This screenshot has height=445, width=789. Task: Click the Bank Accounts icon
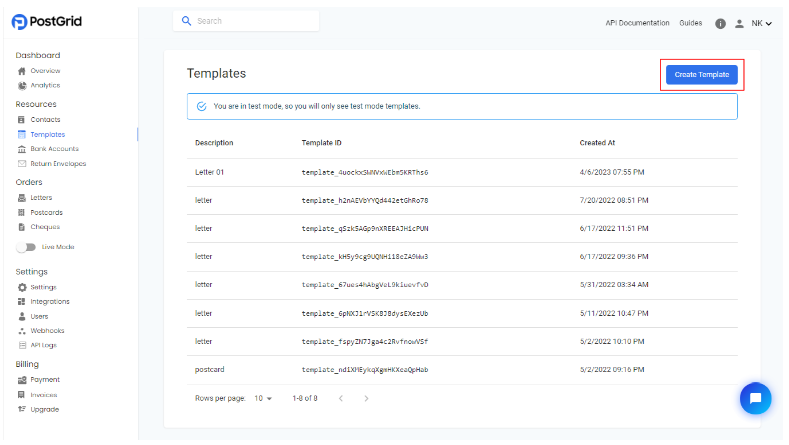tap(22, 149)
